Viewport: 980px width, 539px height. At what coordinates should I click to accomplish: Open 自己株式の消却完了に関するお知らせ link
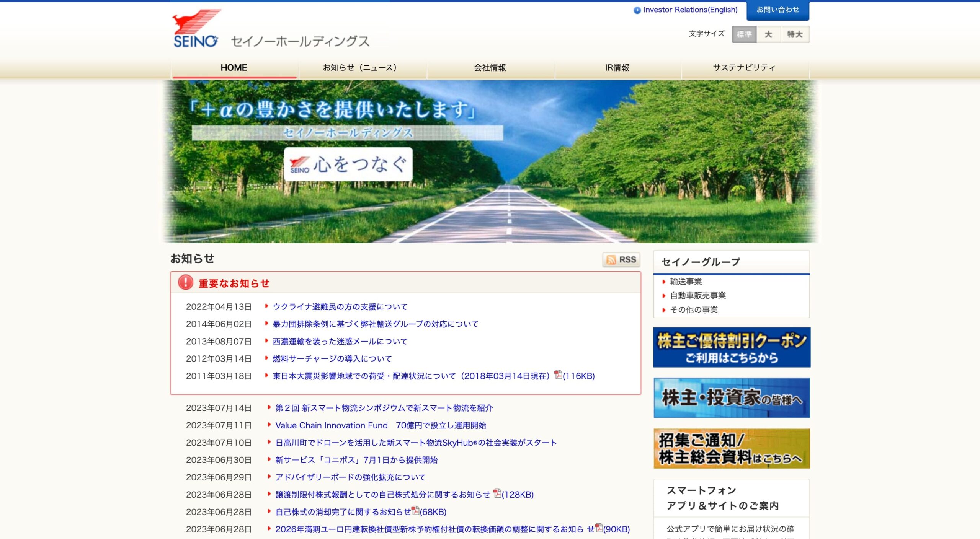point(343,512)
